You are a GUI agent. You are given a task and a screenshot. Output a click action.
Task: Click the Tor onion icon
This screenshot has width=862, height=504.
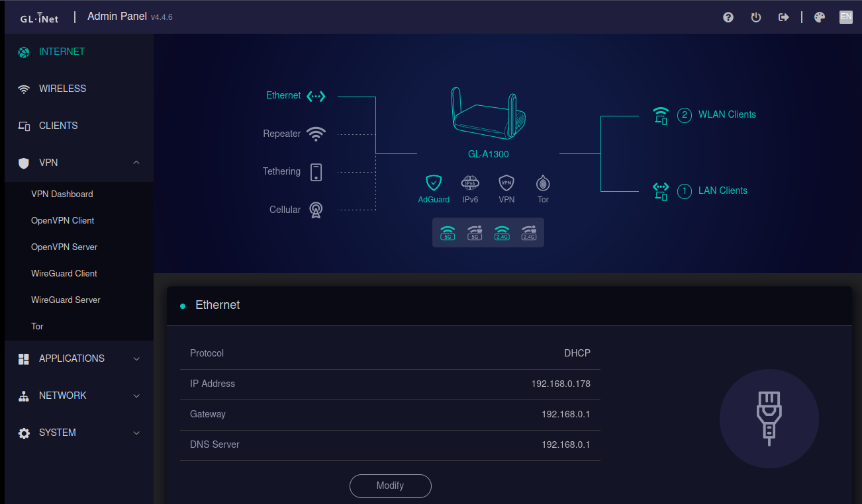543,183
